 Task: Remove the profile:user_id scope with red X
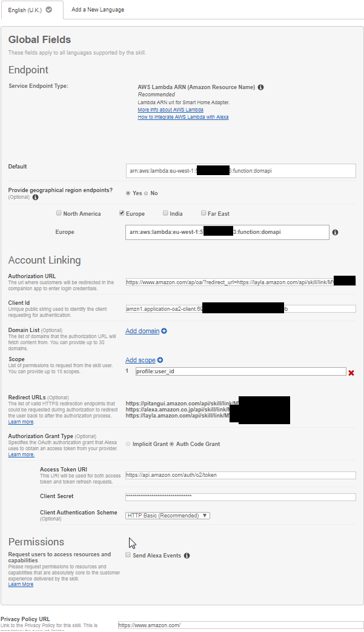coord(351,373)
